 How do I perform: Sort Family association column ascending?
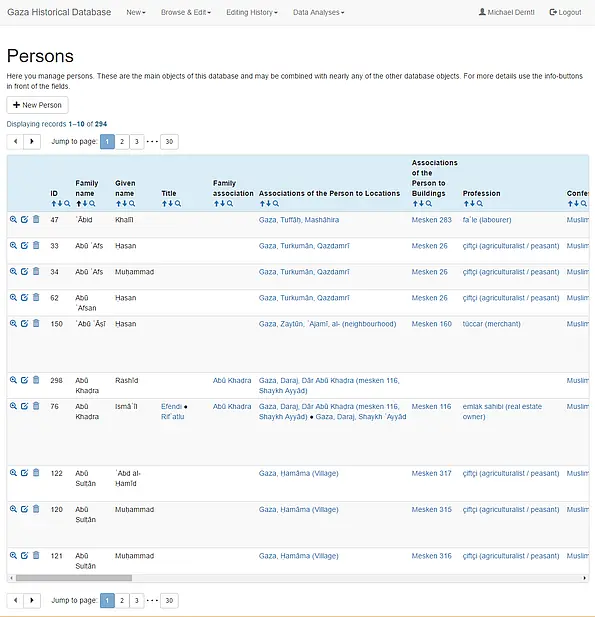pyautogui.click(x=216, y=203)
